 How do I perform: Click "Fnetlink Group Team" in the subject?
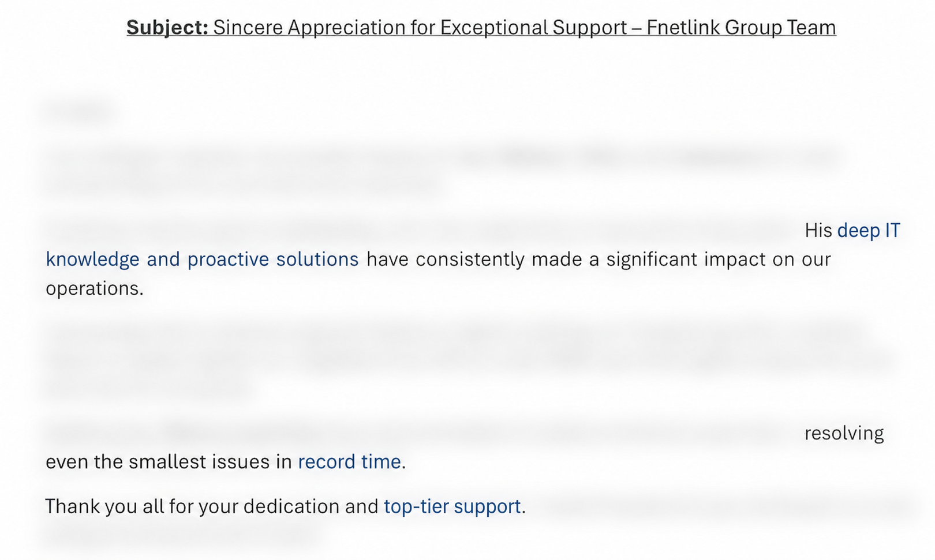point(741,27)
